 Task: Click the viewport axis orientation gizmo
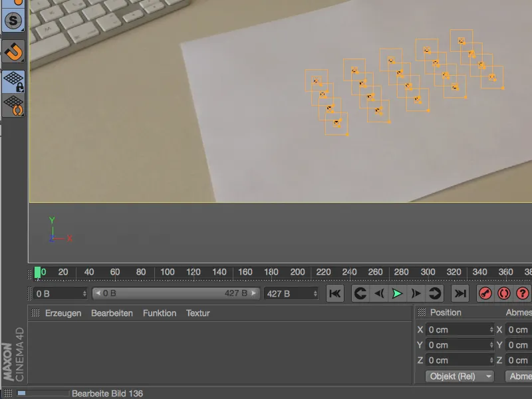[x=61, y=230]
